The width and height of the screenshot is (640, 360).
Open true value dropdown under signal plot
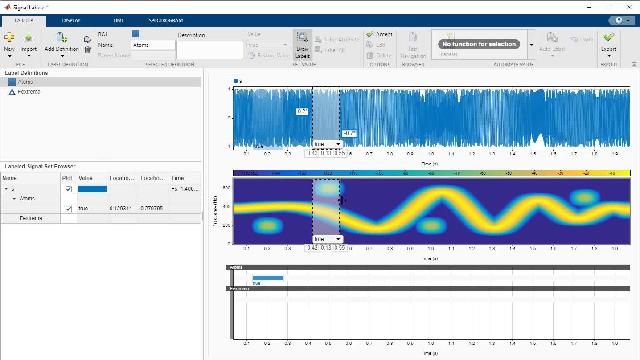pos(327,144)
